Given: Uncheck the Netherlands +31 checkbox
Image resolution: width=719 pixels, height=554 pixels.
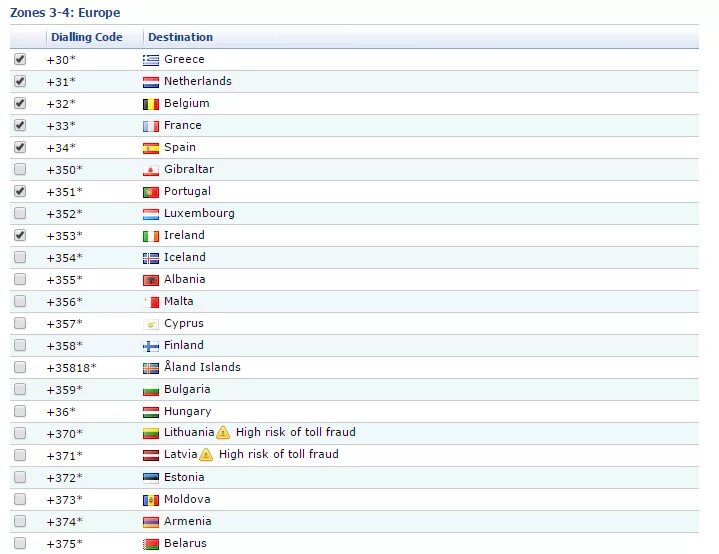Looking at the screenshot, I should [x=20, y=81].
